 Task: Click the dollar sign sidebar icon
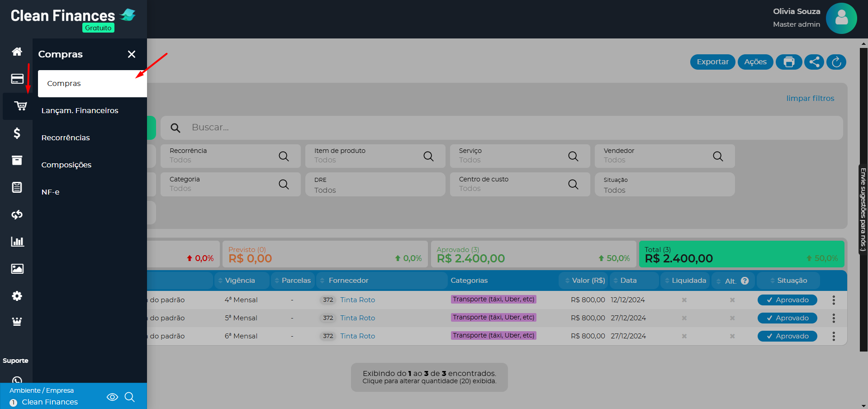coord(17,133)
